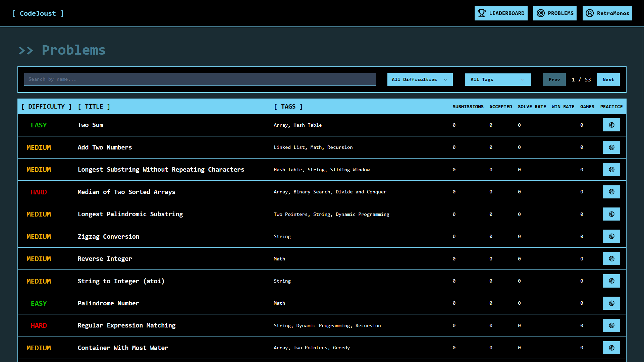
Task: Go to the Problems nav item
Action: point(555,13)
